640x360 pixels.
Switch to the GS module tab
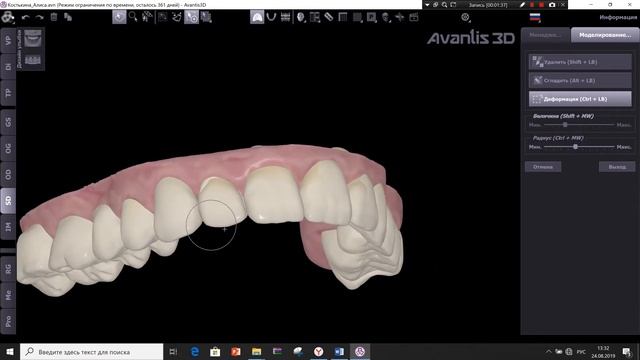pyautogui.click(x=8, y=122)
